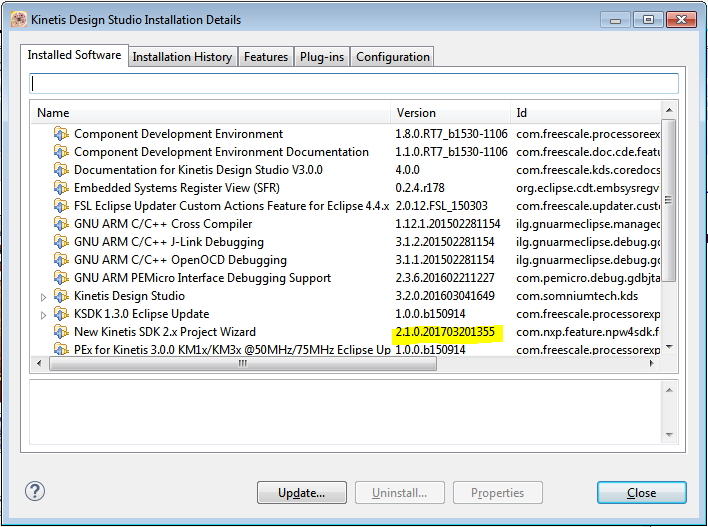708x527 pixels.
Task: Sort the list by the Version column header
Action: 450,113
